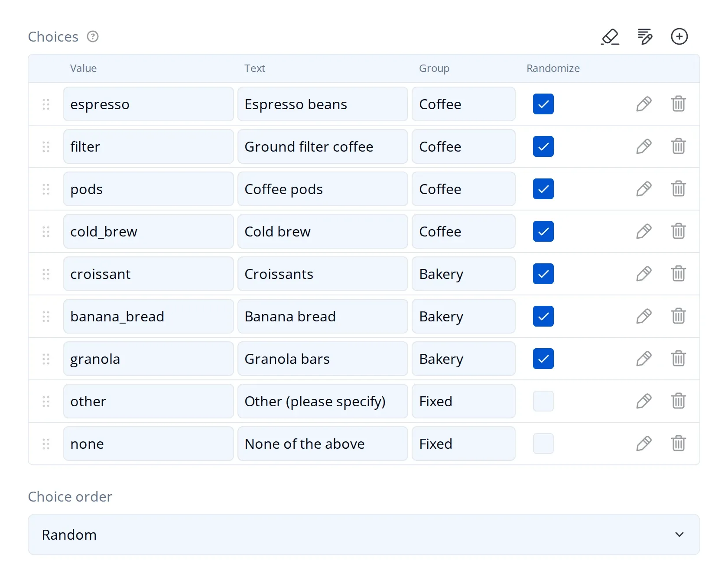
Task: Delete the none choice row
Action: click(678, 444)
